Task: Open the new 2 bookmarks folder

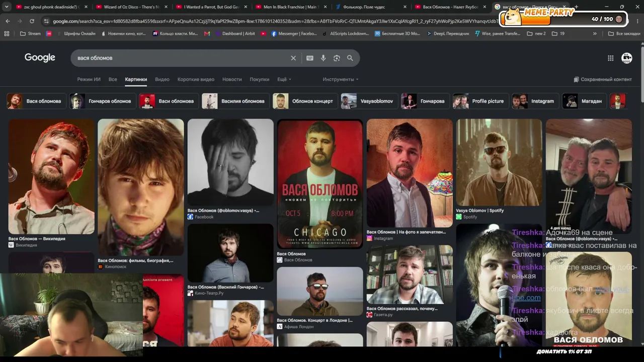Action: click(536, 34)
